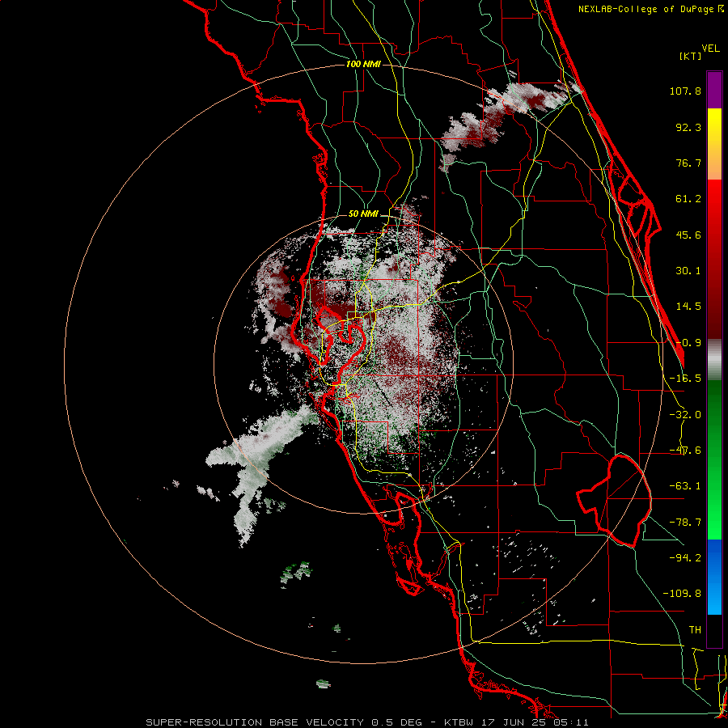Click the 76.7 legend value
728x728 pixels.
click(x=688, y=163)
